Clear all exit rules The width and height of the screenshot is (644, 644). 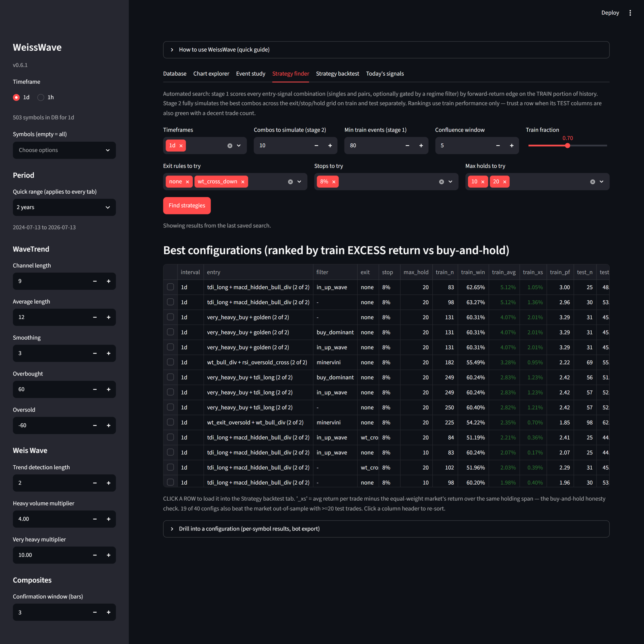pos(290,182)
